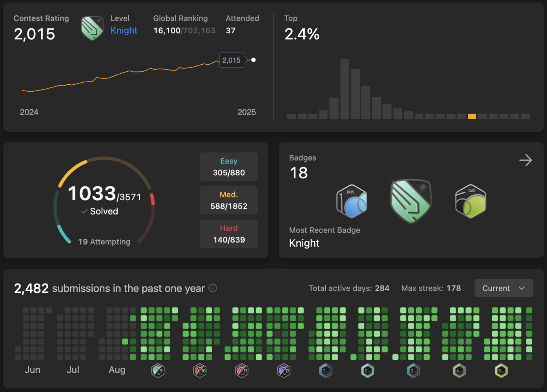Click the tallest bar in rating histogram
547x392 pixels.
coord(345,89)
